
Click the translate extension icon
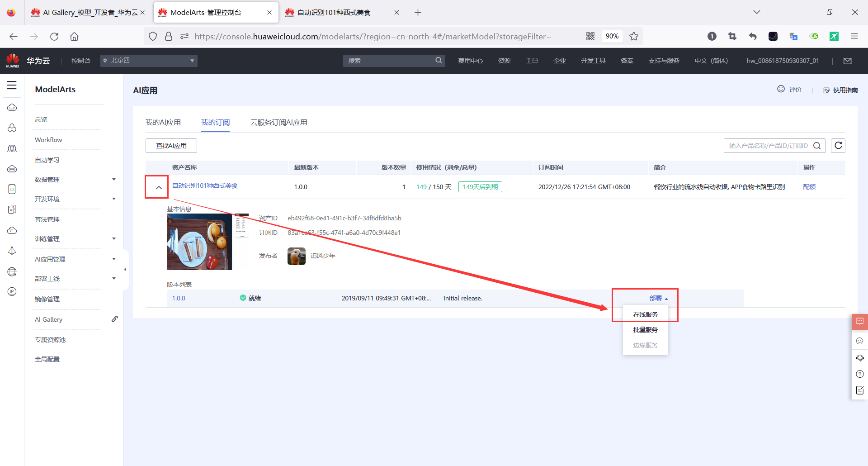coord(793,36)
